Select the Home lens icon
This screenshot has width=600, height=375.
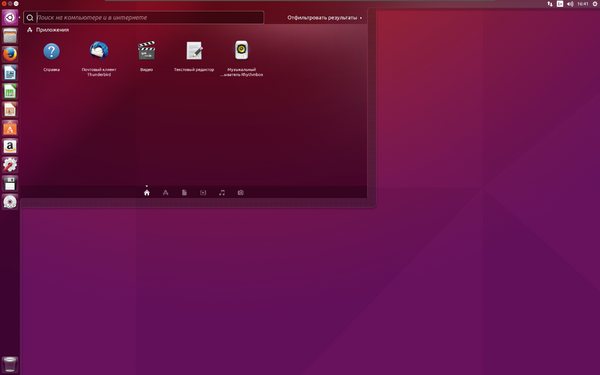click(147, 192)
